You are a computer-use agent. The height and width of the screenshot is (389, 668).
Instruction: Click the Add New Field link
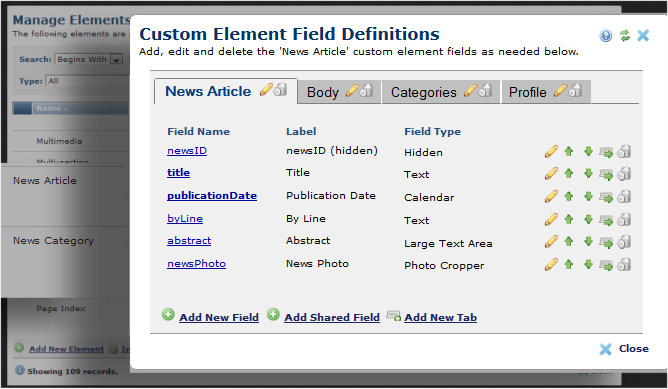tap(219, 317)
